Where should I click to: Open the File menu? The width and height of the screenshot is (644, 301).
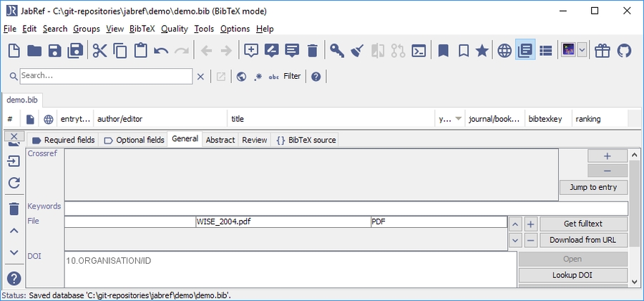coord(10,29)
